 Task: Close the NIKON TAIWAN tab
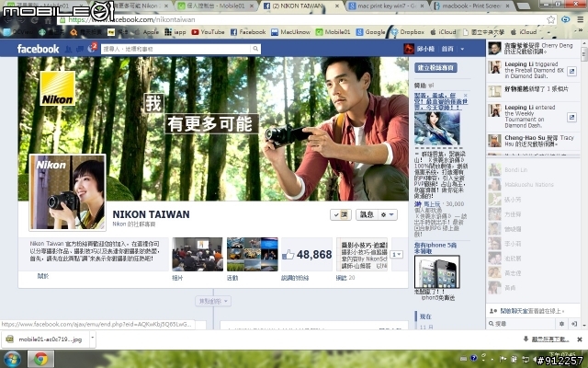click(337, 6)
